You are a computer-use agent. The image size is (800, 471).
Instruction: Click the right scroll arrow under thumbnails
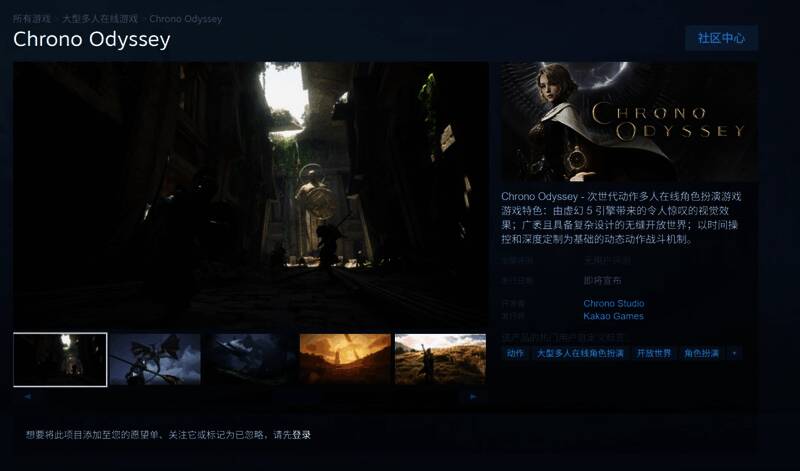pos(473,397)
